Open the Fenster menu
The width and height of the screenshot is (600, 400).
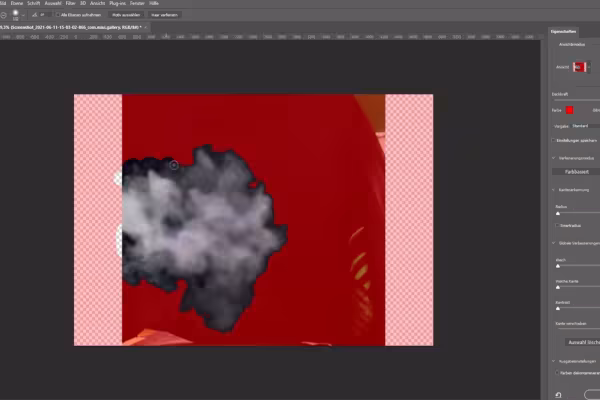click(137, 3)
